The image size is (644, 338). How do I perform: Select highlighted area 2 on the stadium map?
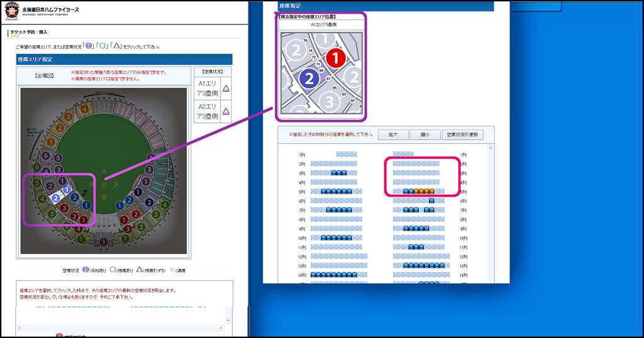56,198
